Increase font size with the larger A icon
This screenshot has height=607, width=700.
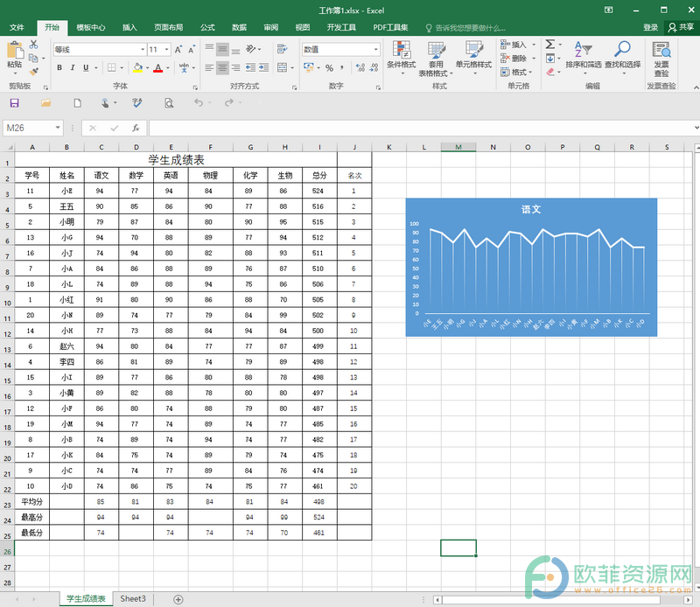tap(178, 50)
